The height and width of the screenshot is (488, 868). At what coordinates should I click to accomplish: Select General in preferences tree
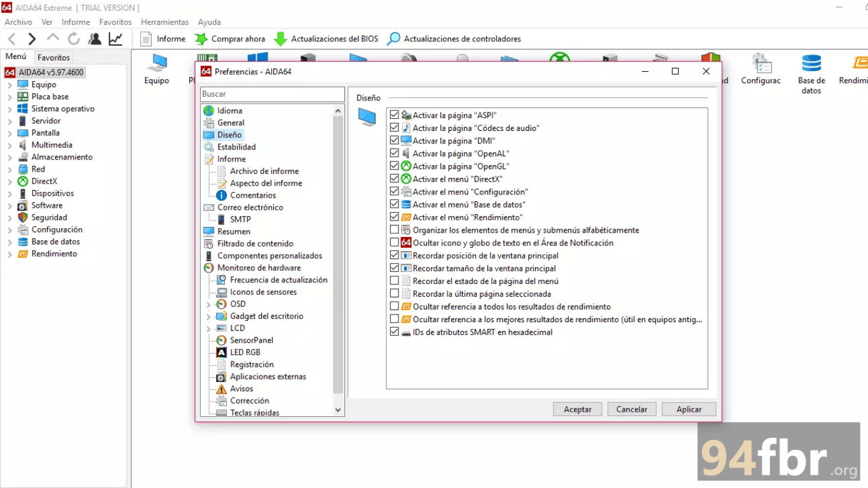pyautogui.click(x=224, y=123)
